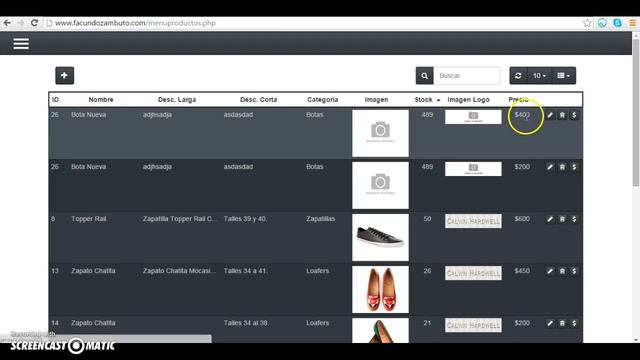The width and height of the screenshot is (640, 360).
Task: Open Topper Rail shoe image thumbnail
Action: tap(380, 238)
